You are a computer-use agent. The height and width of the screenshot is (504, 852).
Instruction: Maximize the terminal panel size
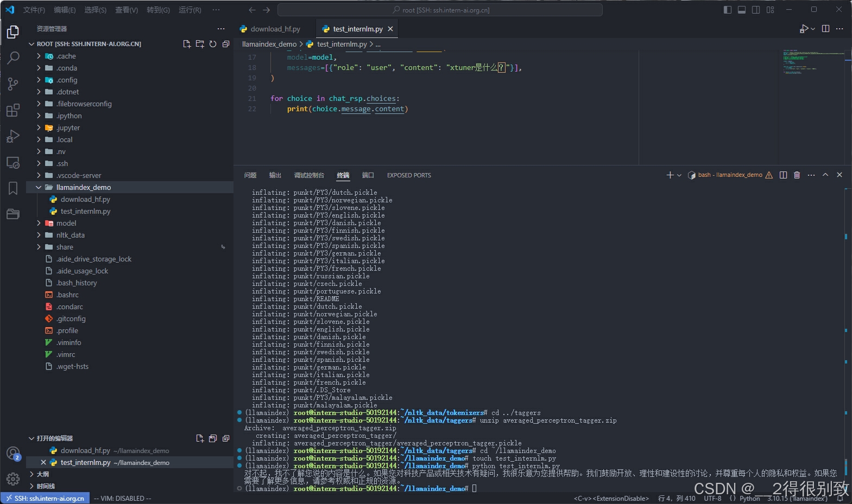[825, 175]
